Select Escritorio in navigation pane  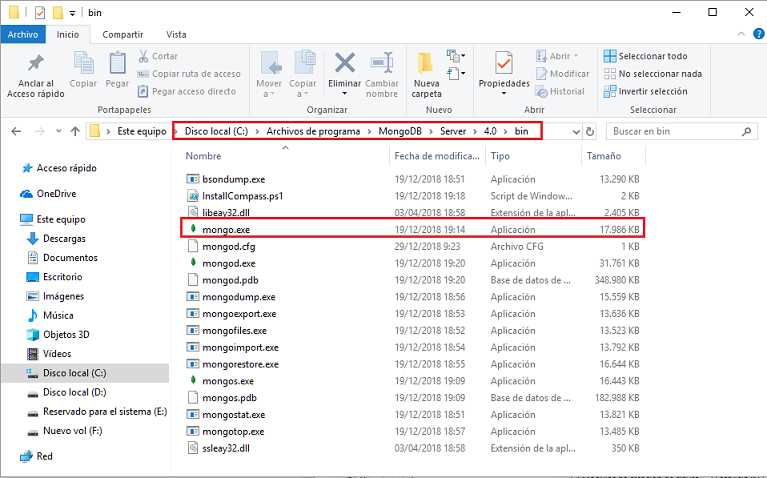62,277
